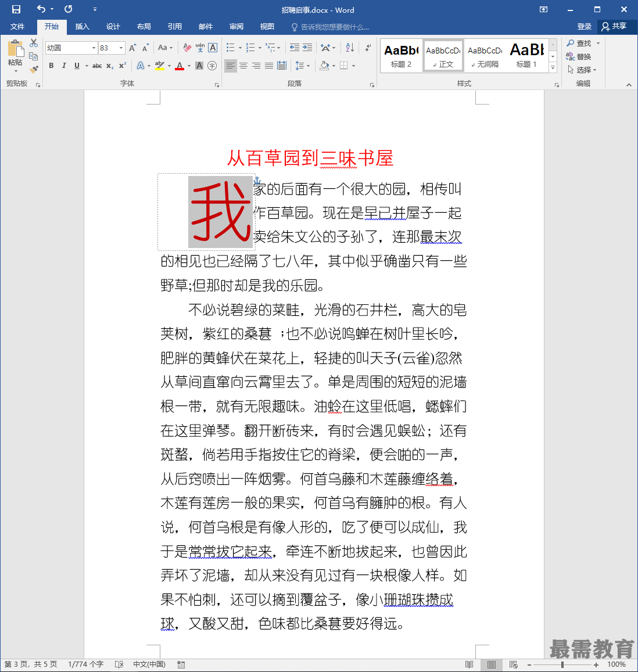Open the 文件 File tab

point(17,27)
